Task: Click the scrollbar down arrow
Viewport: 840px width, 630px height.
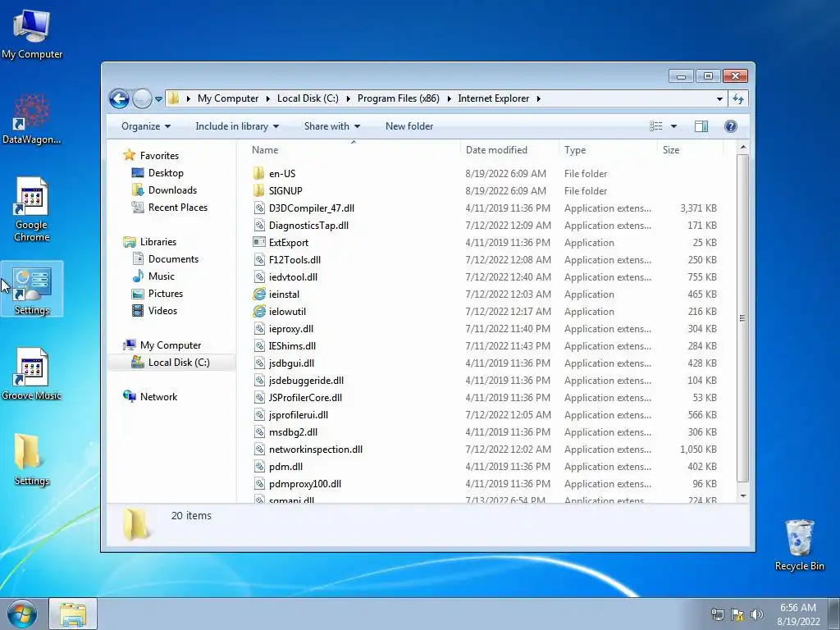Action: pos(743,496)
